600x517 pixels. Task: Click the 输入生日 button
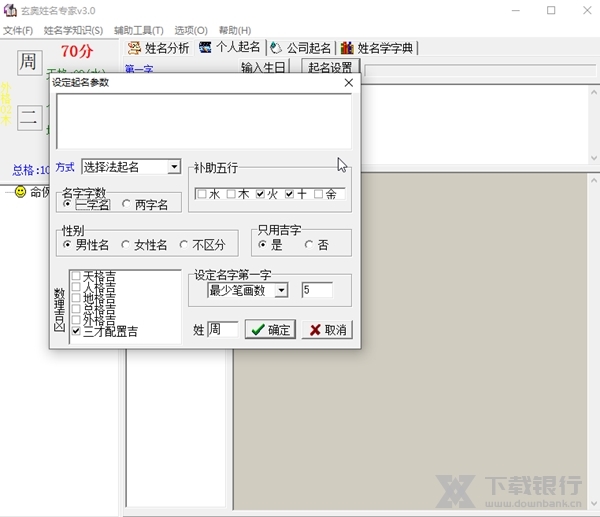[x=263, y=67]
